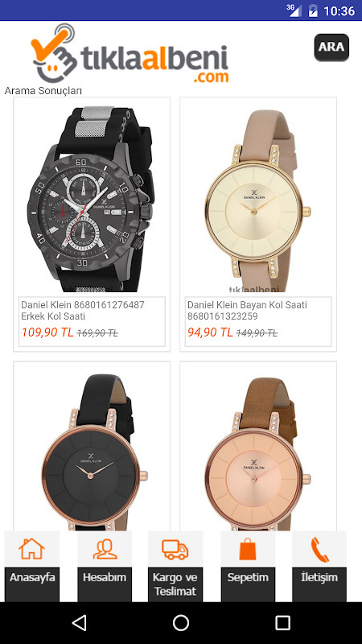
Task: Tap the Android back navigation icon
Action: (x=79, y=622)
